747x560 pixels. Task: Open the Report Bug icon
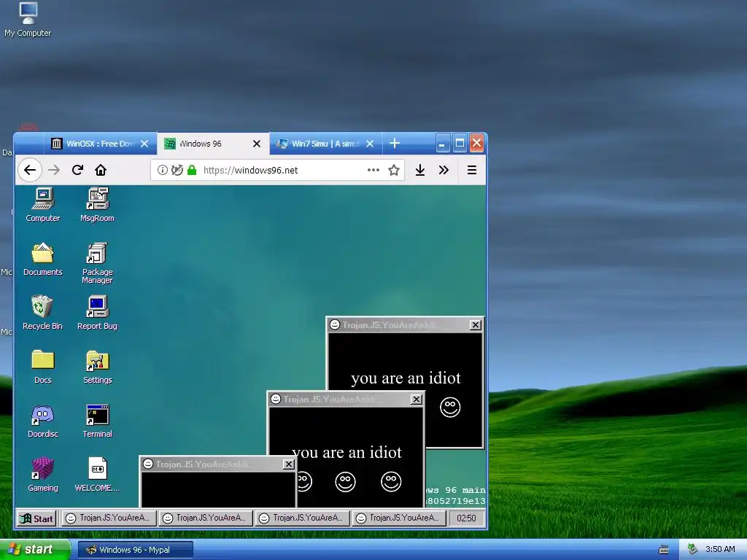(97, 313)
